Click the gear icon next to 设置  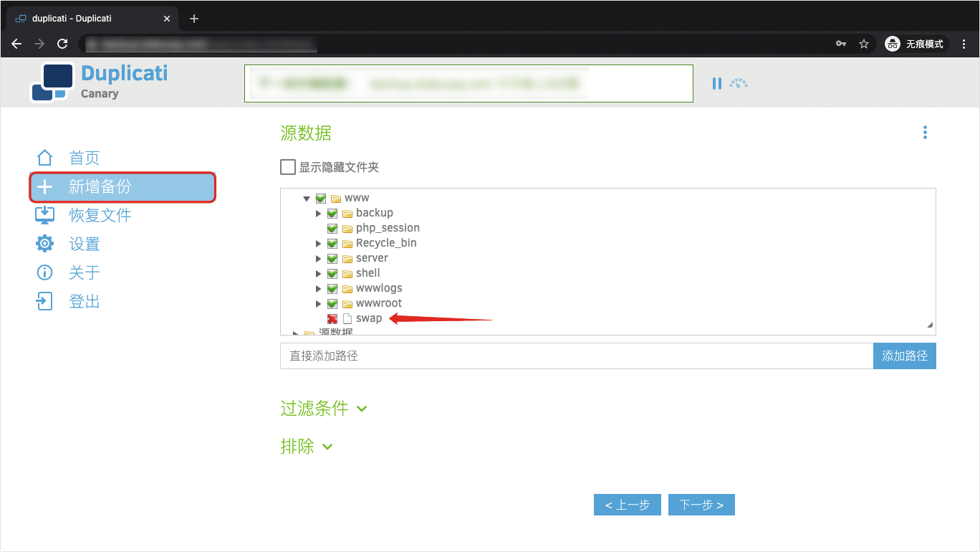pyautogui.click(x=44, y=244)
